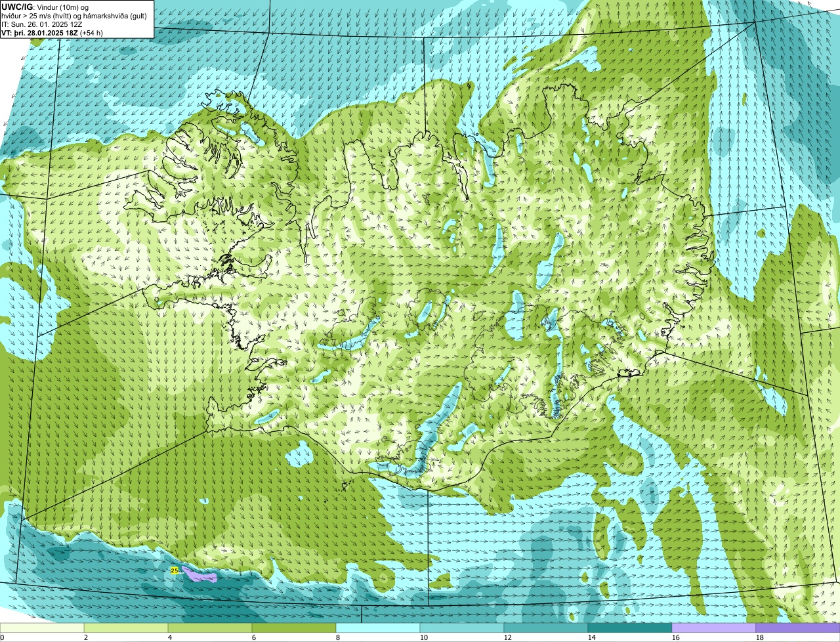Click the "IT: Sun. 26. 01. 2025 12Z" line

(42, 24)
